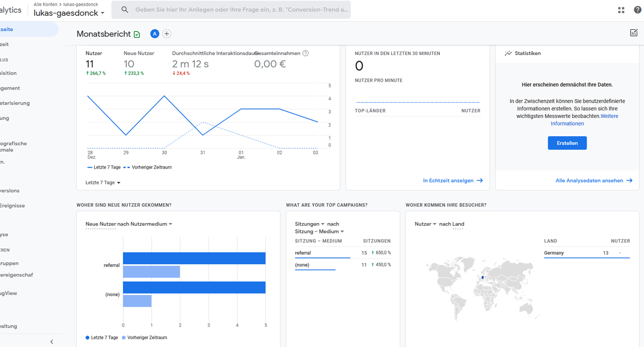644x347 pixels.
Task: Click the dark blue referral bar
Action: [194, 258]
